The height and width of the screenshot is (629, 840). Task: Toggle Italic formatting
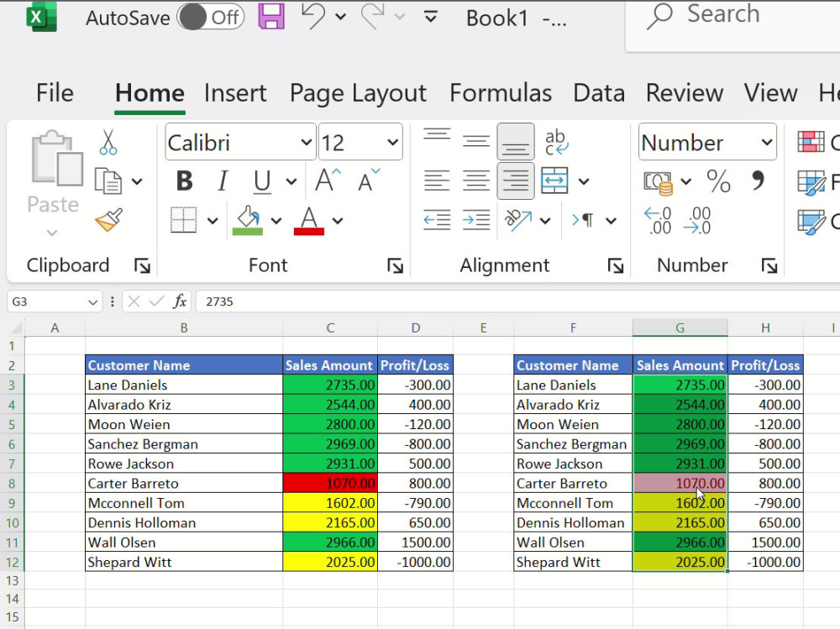222,180
